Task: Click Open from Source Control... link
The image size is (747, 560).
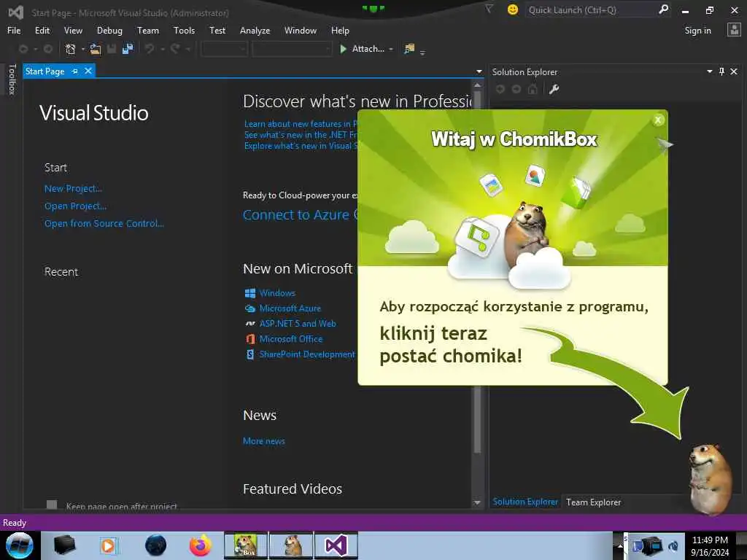Action: [x=104, y=223]
